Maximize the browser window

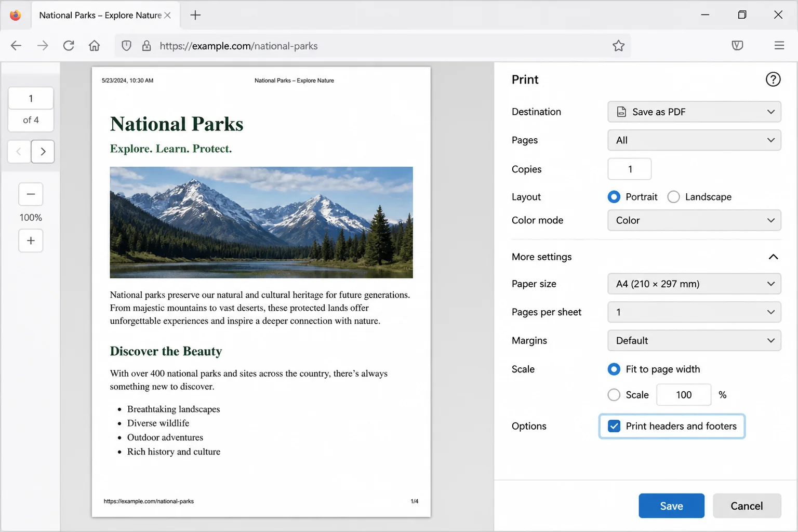pos(742,15)
